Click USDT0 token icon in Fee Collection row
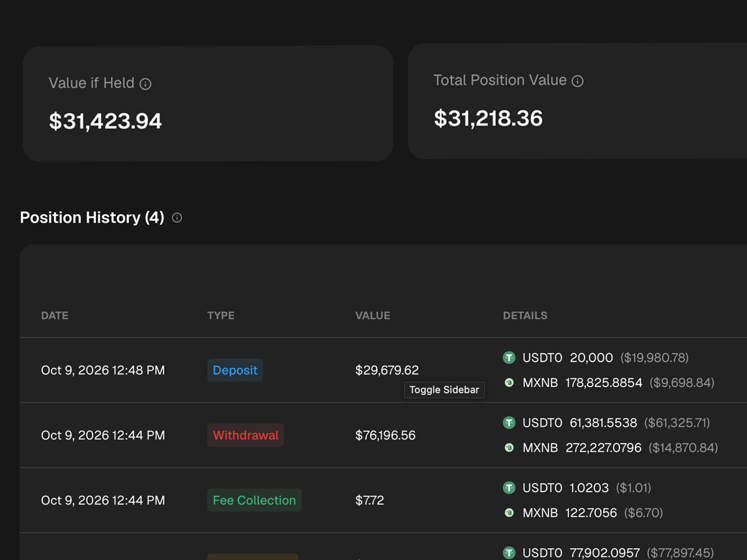This screenshot has width=747, height=560. 509,488
